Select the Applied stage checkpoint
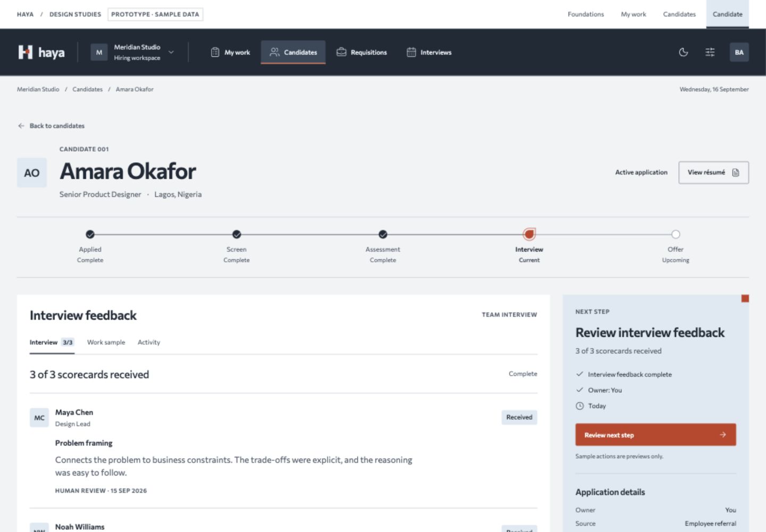This screenshot has height=532, width=766. point(90,234)
